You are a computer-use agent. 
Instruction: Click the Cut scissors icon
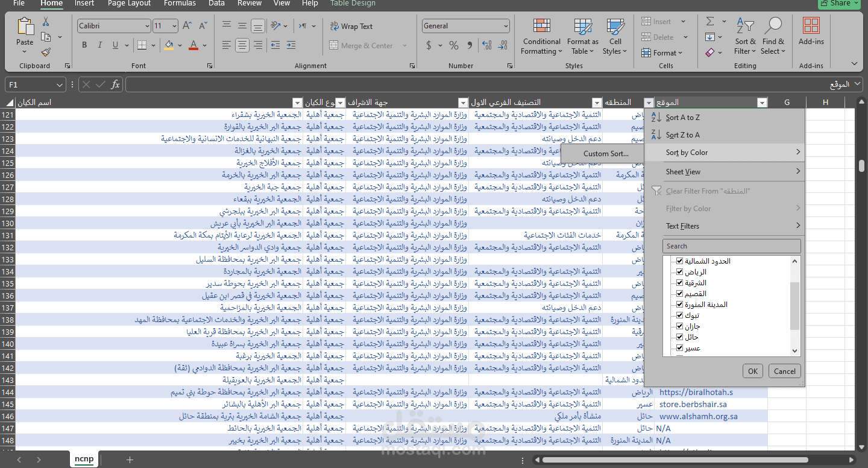click(x=46, y=22)
